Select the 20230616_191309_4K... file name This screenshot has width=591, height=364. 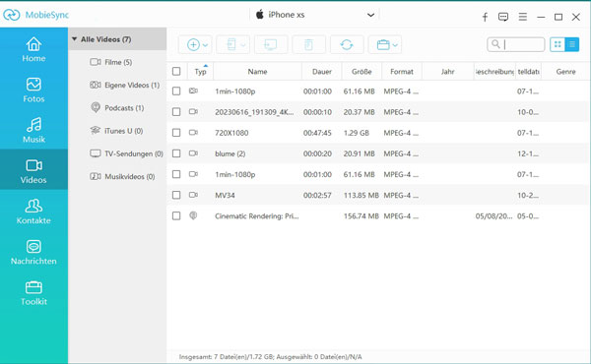pos(254,112)
